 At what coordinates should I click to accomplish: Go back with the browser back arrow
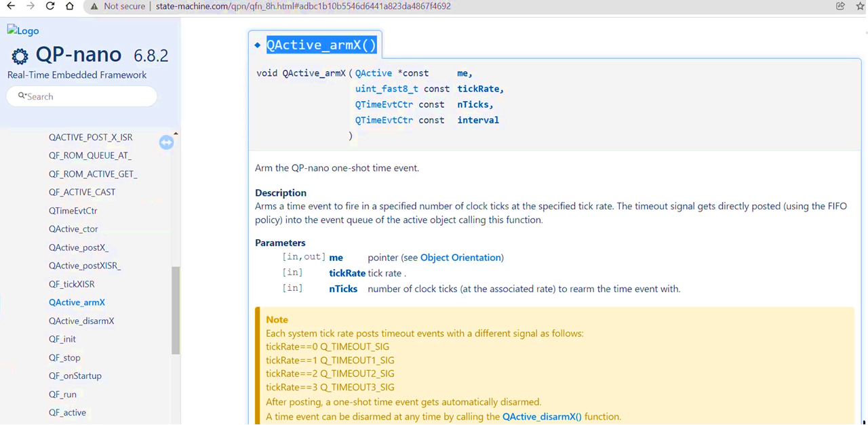point(11,6)
